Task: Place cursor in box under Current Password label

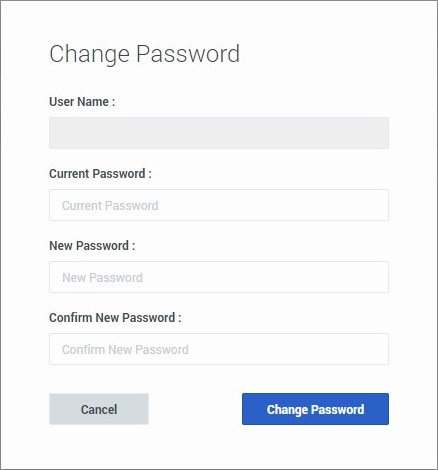Action: (219, 205)
